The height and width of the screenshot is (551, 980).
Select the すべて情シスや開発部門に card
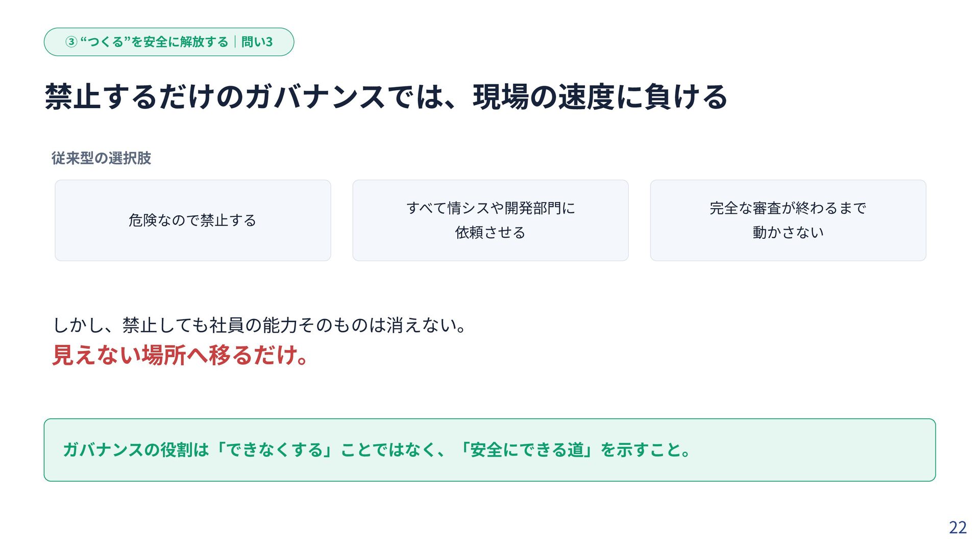491,220
